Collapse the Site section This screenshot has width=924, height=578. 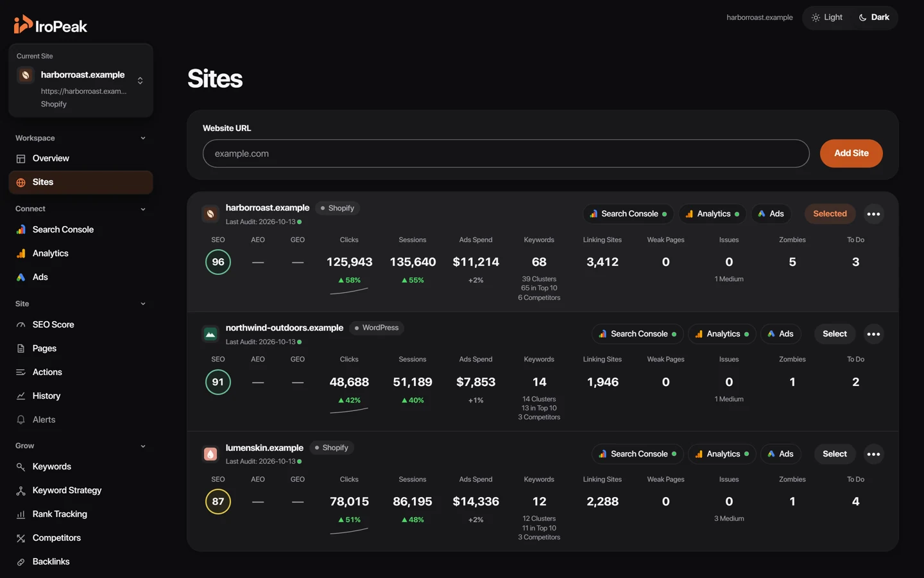(143, 304)
